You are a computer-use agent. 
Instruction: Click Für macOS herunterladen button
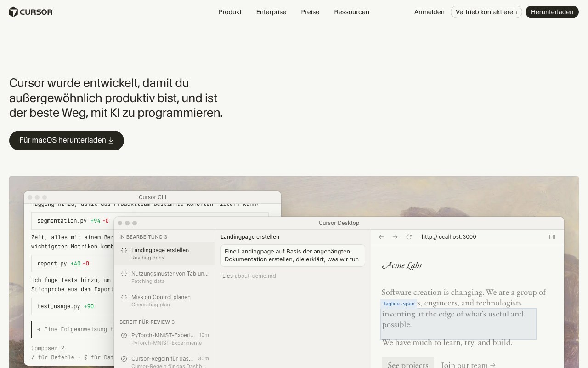coord(67,140)
